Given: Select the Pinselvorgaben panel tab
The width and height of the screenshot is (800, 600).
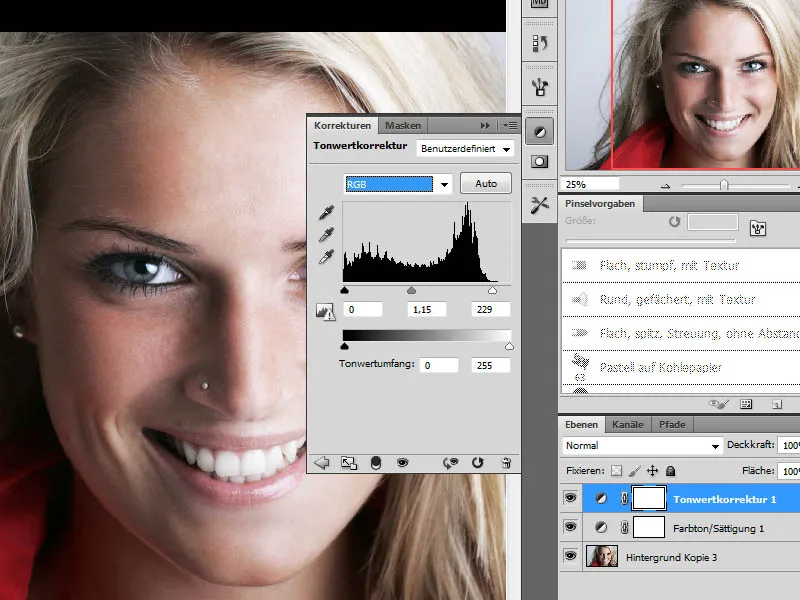Looking at the screenshot, I should 600,204.
